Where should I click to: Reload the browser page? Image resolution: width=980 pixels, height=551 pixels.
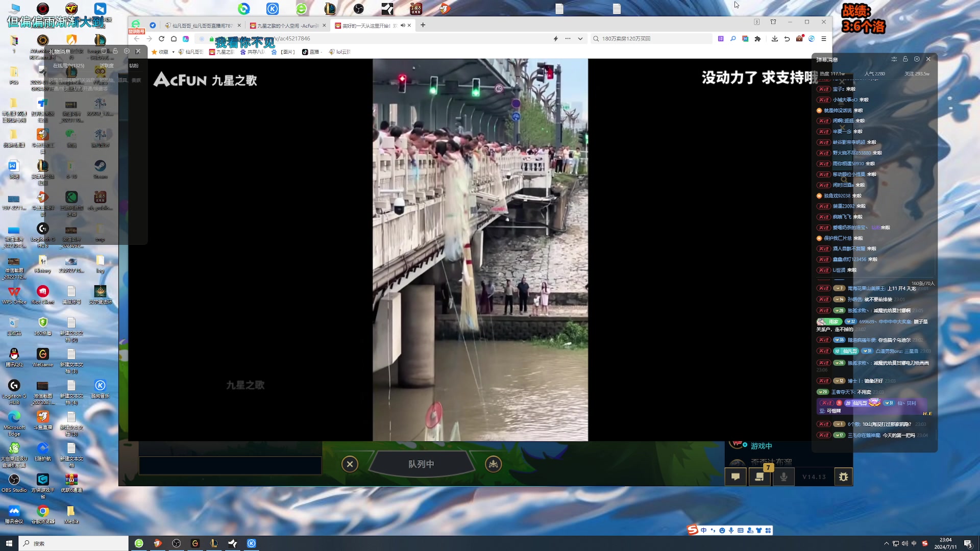(161, 39)
